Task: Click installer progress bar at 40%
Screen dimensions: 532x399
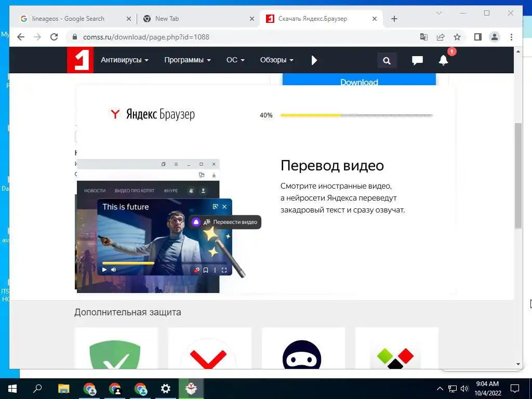Action: point(356,115)
